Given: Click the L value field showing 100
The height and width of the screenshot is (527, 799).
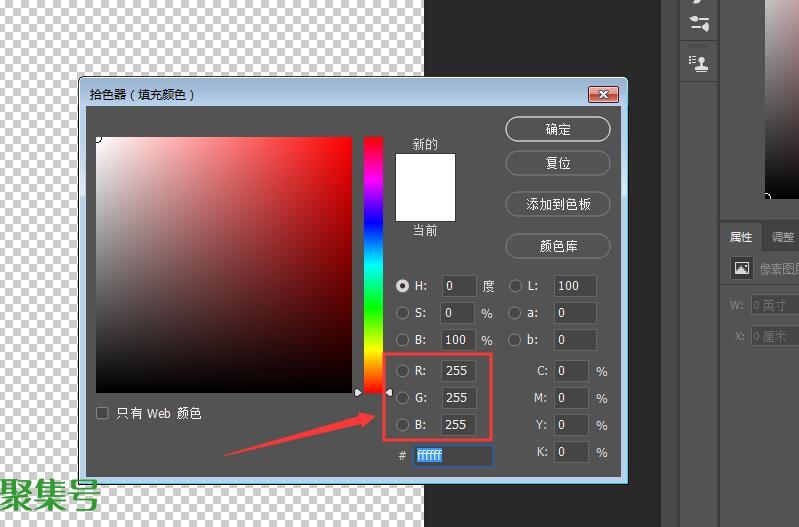Looking at the screenshot, I should point(575,286).
